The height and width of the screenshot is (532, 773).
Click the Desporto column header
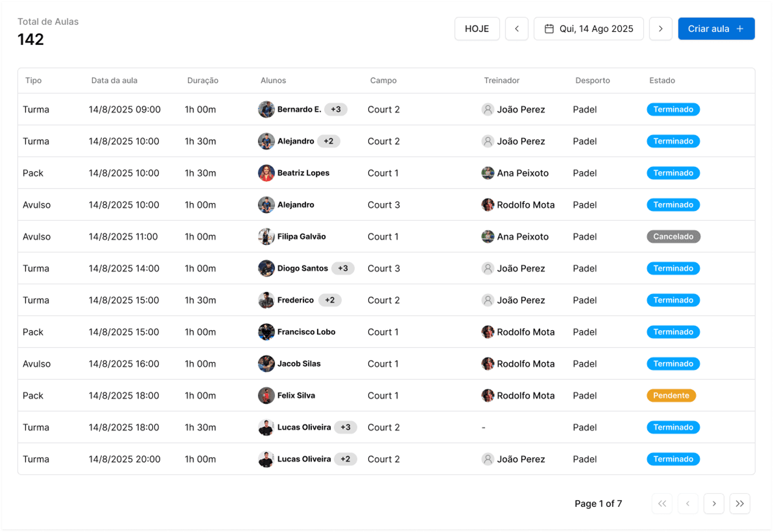[x=592, y=80]
